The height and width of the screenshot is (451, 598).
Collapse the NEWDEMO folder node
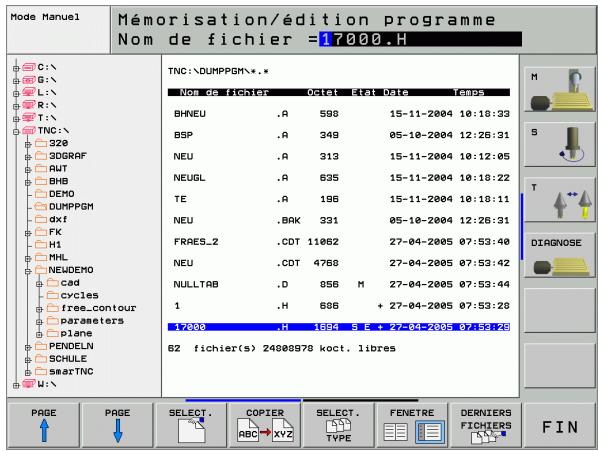pos(28,271)
